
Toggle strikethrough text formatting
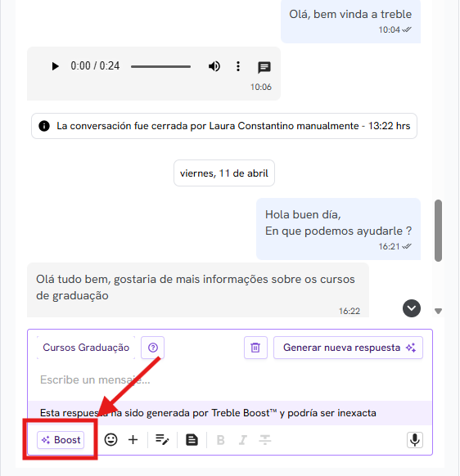[265, 440]
